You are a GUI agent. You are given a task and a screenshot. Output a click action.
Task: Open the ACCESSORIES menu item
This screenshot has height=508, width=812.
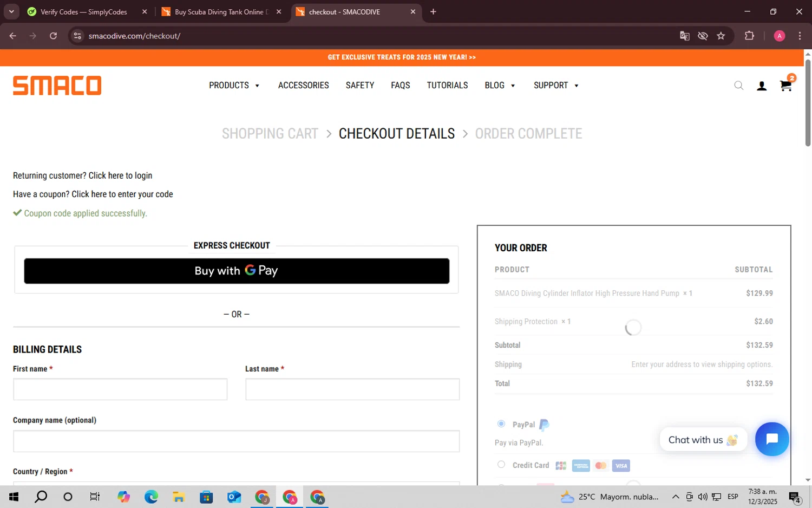pos(304,86)
